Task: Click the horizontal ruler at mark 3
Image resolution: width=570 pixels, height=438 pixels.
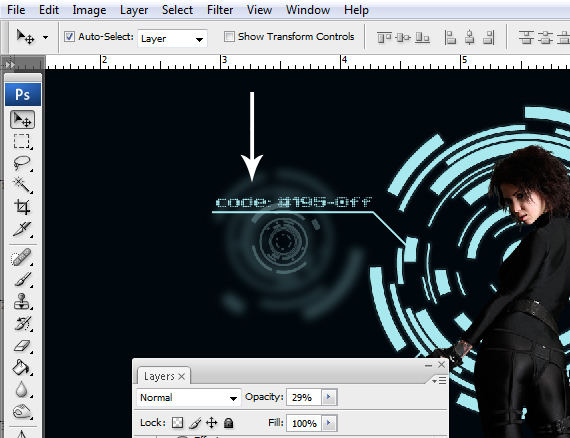Action: tap(224, 61)
